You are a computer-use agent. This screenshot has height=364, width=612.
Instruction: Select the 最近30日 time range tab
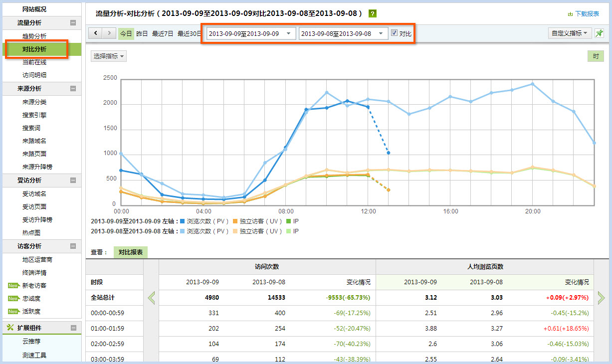tap(189, 33)
